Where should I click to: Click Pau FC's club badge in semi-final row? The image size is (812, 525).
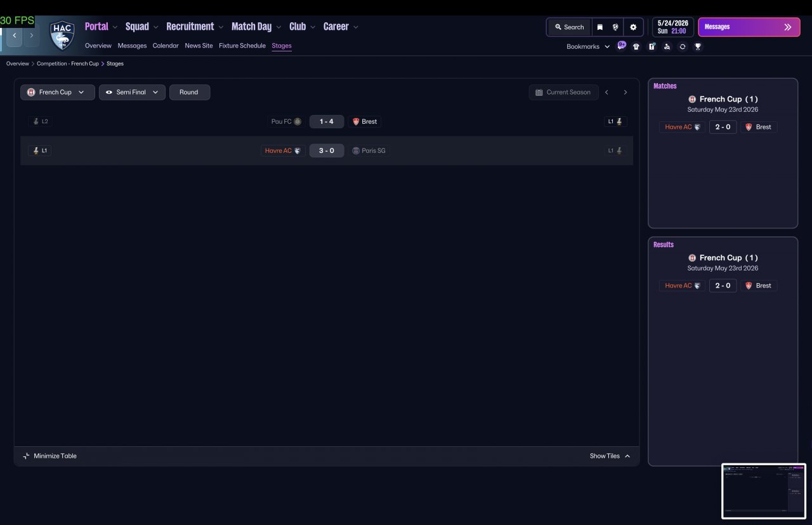(x=298, y=121)
